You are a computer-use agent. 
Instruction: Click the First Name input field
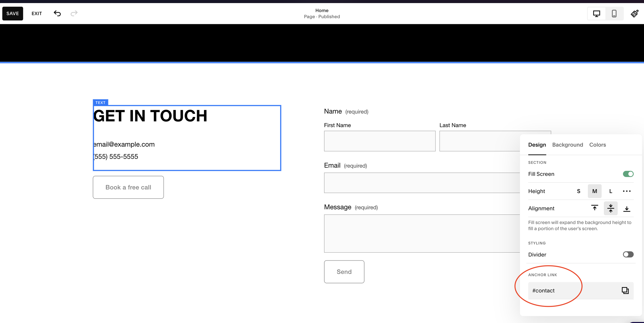(x=379, y=141)
